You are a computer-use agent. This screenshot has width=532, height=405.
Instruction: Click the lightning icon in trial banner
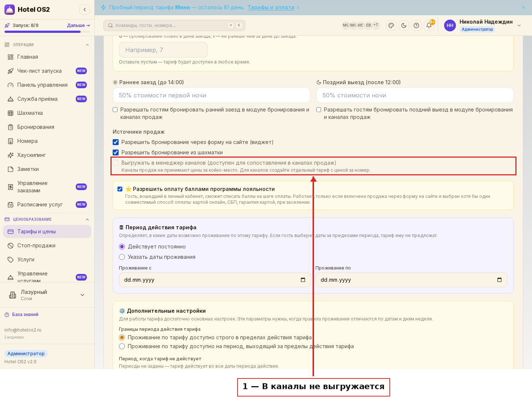(103, 7)
